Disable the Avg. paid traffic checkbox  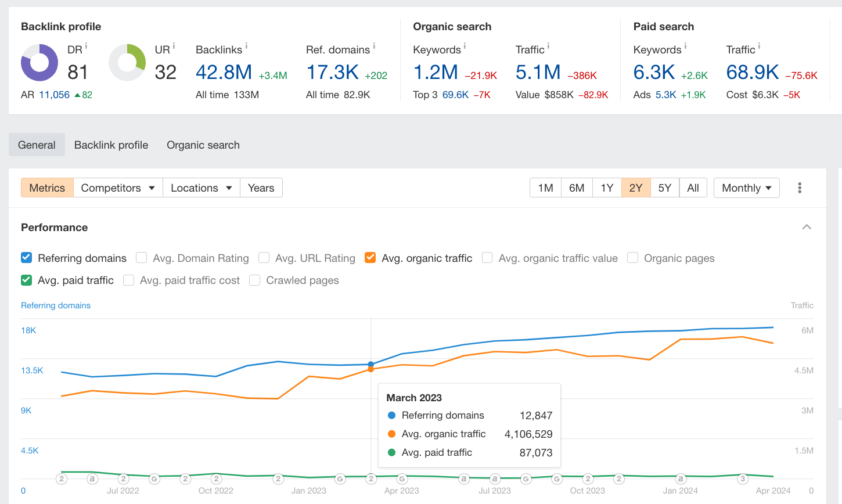pyautogui.click(x=26, y=280)
